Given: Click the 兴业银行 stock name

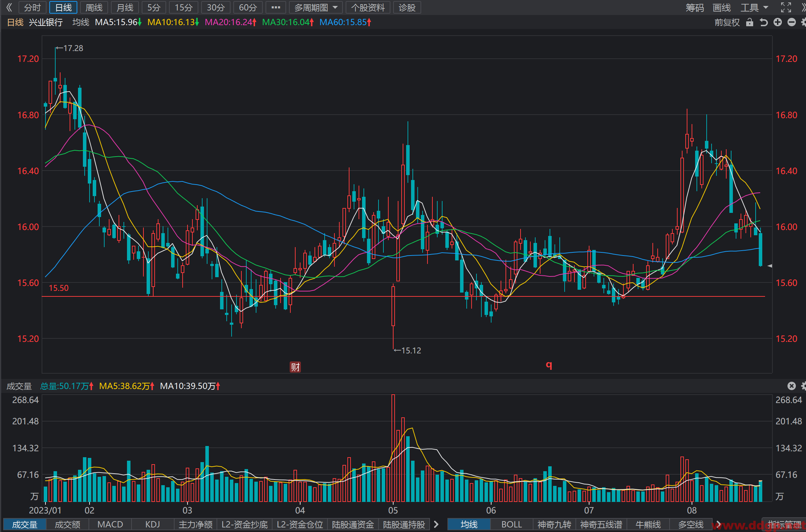Looking at the screenshot, I should click(x=46, y=22).
